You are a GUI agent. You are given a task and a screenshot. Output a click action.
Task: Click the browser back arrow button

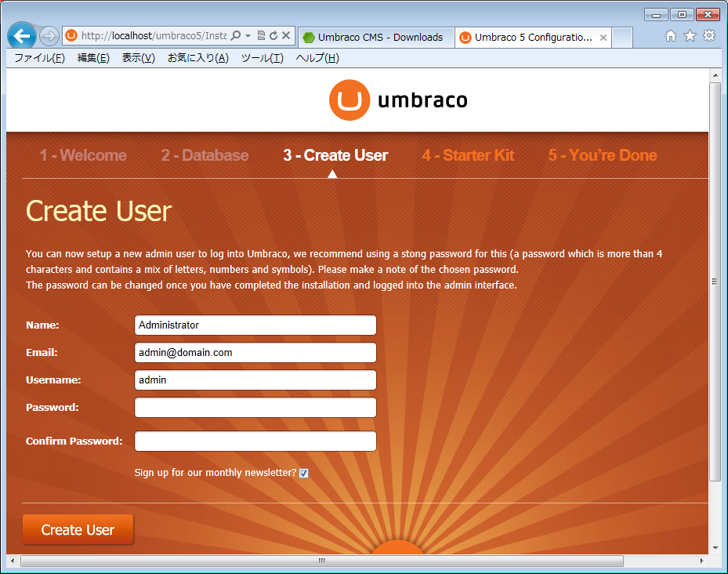(x=22, y=36)
